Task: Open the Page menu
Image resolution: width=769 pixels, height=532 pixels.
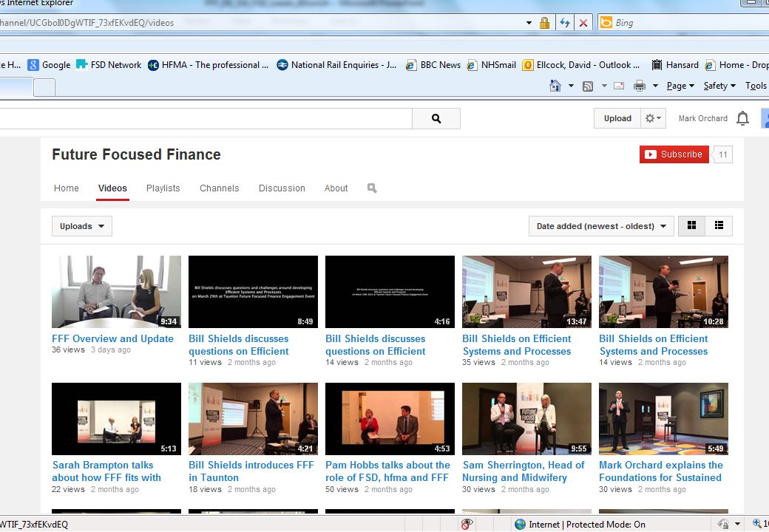Action: coord(680,86)
